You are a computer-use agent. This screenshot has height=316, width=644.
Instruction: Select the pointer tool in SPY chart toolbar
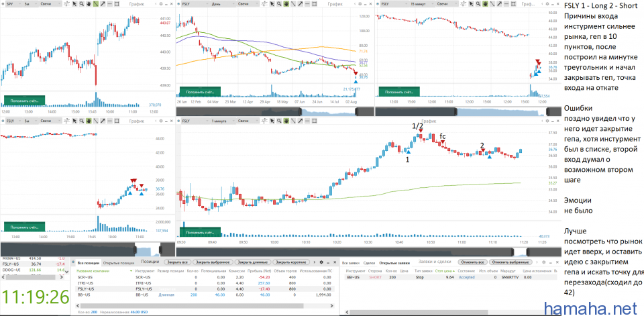pos(74,4)
